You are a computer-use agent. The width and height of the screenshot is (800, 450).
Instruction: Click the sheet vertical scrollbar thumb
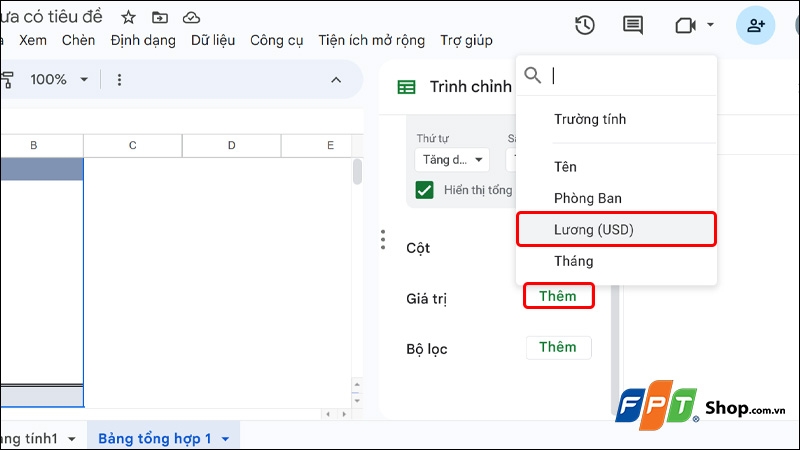[x=357, y=171]
